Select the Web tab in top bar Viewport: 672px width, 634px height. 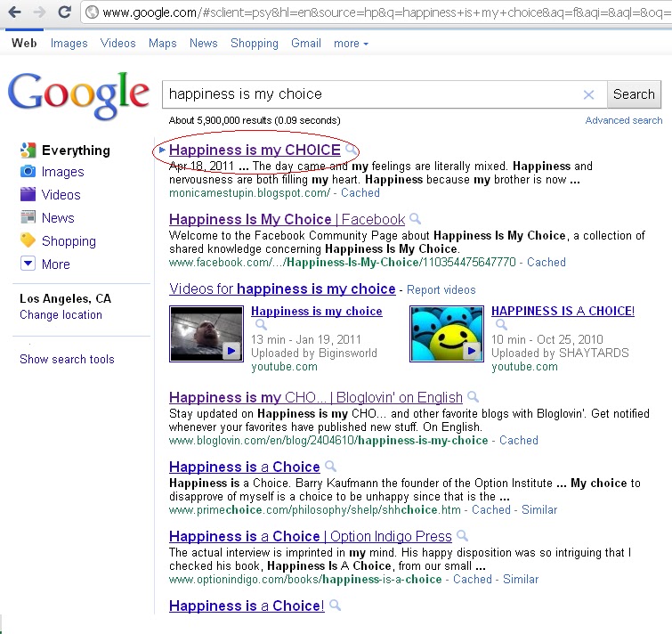24,44
